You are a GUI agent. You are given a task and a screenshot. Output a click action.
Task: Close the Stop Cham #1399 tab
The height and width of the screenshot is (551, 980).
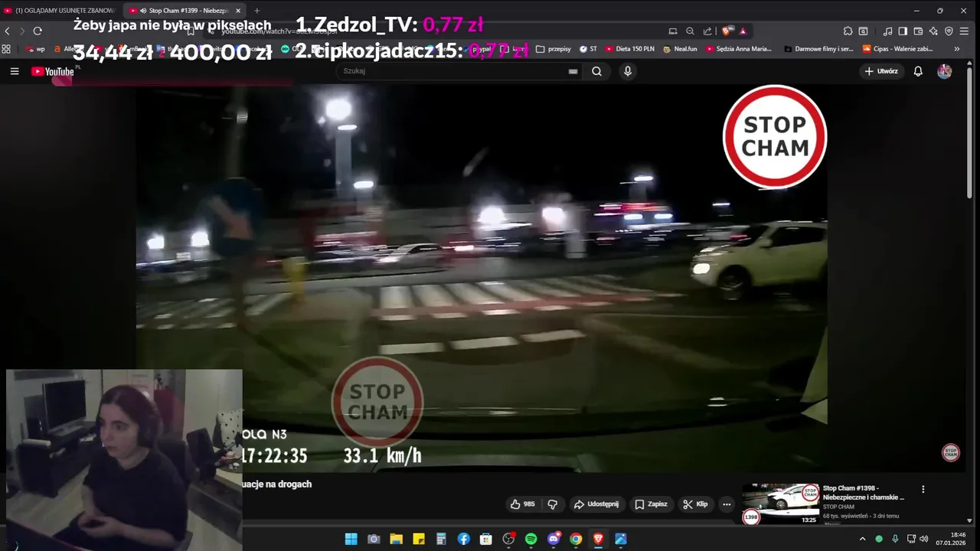(x=238, y=11)
